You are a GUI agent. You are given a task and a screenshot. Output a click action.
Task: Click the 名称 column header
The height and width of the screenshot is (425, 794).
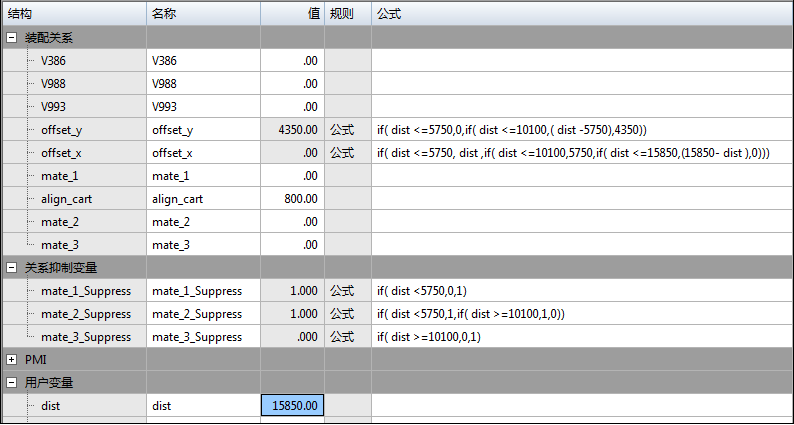point(203,13)
